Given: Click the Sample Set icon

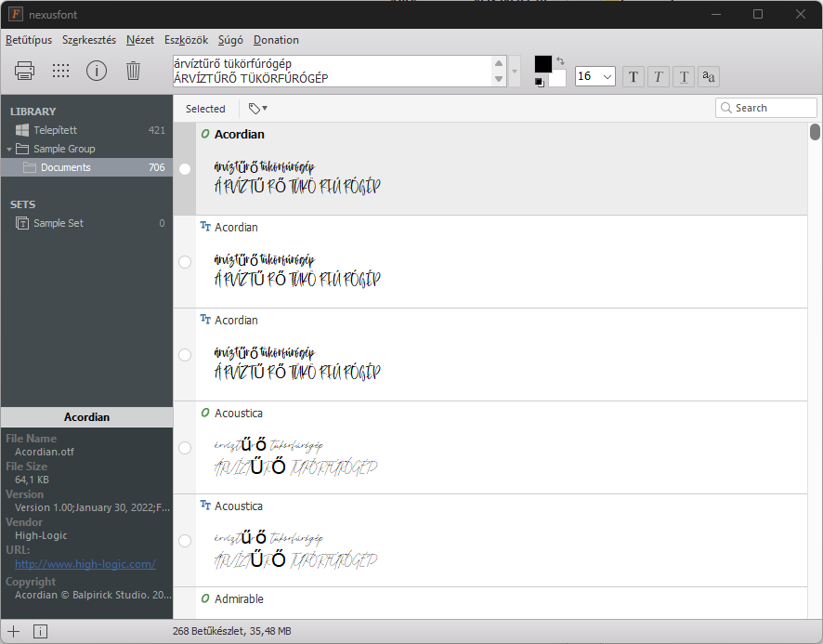Looking at the screenshot, I should [x=22, y=223].
